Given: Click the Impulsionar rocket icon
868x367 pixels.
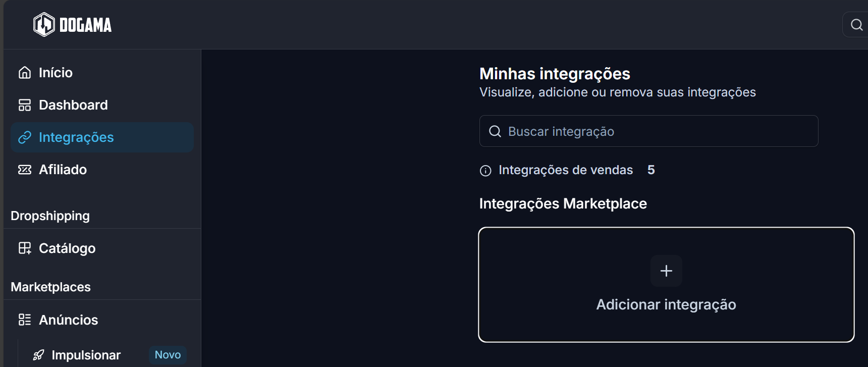Looking at the screenshot, I should point(38,355).
